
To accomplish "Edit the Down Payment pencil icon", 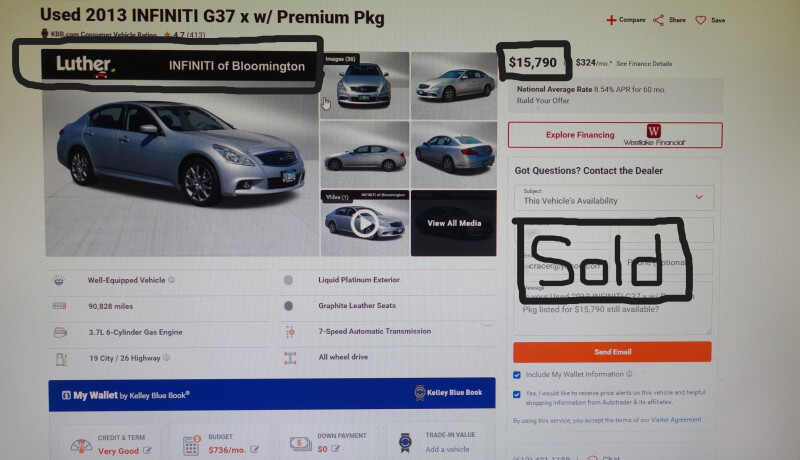I will [x=335, y=449].
